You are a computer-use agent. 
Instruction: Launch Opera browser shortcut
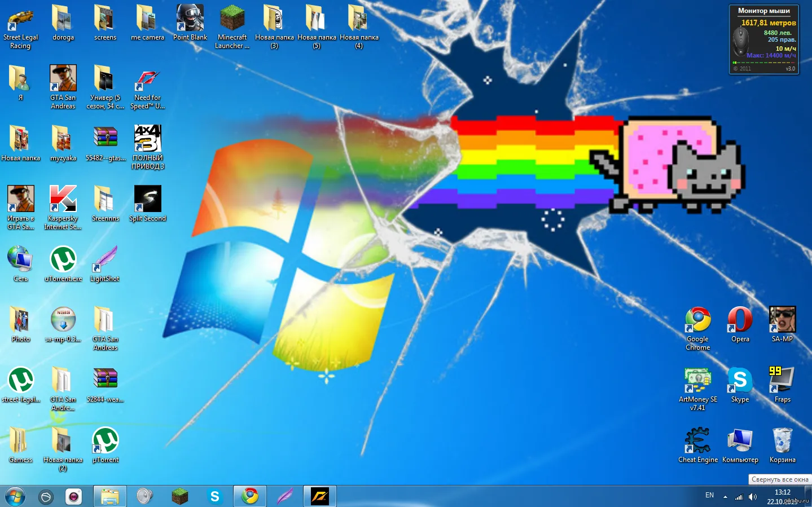point(740,324)
